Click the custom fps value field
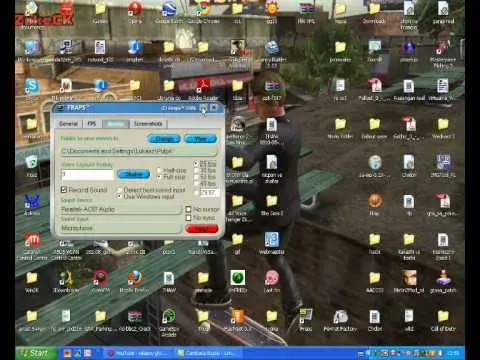 tap(209, 193)
